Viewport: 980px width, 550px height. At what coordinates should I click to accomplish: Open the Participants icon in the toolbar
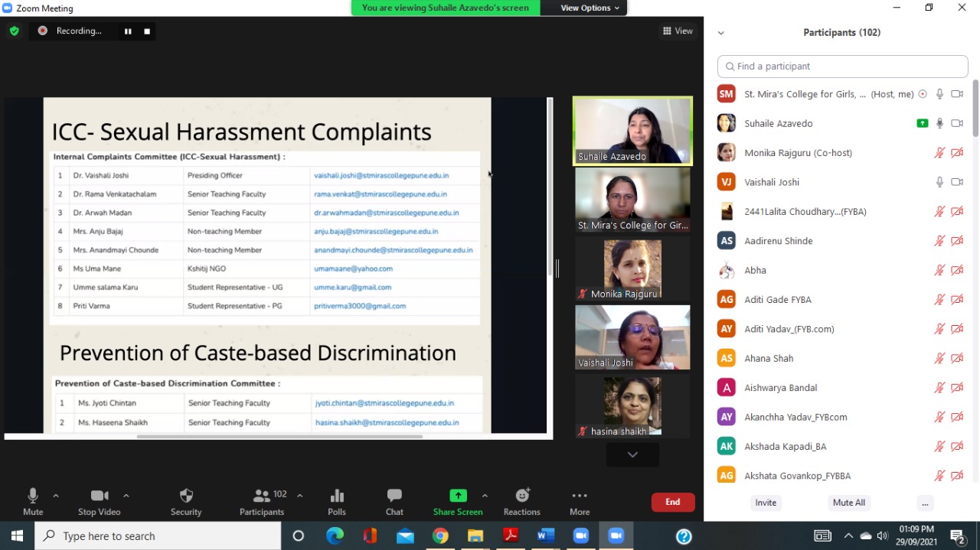(261, 496)
